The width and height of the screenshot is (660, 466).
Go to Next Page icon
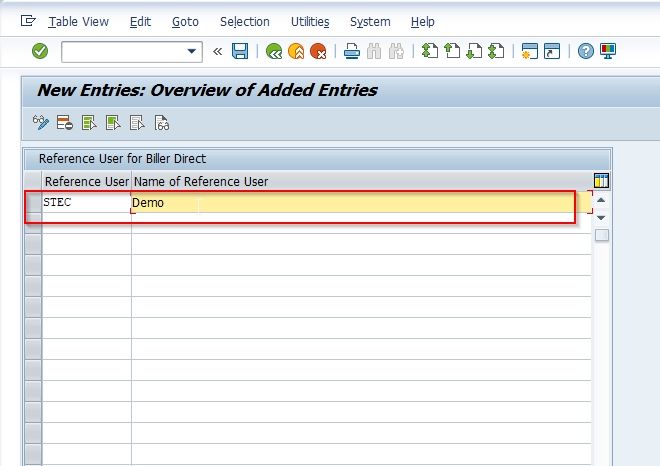point(474,51)
